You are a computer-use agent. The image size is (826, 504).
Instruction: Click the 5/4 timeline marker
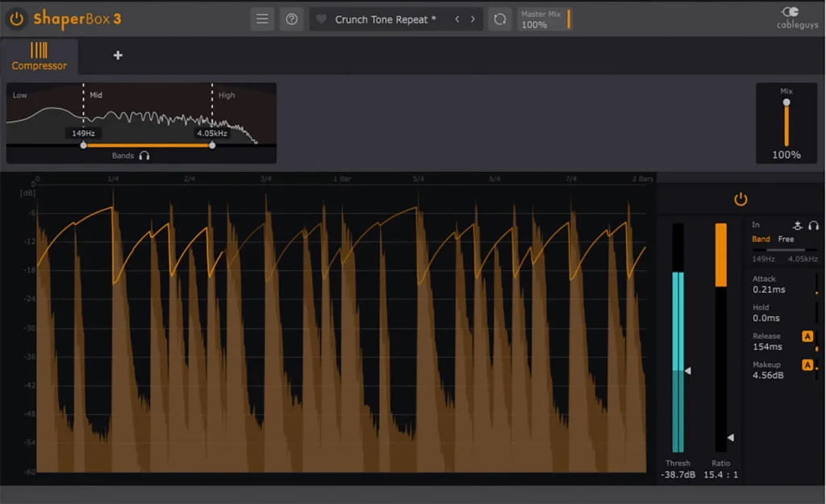pos(419,179)
